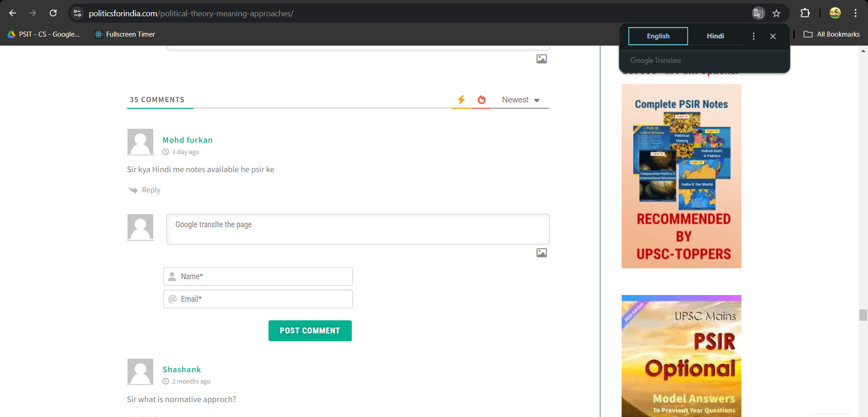
Task: Click the lightning bolt reacted-comments filter
Action: click(x=461, y=100)
